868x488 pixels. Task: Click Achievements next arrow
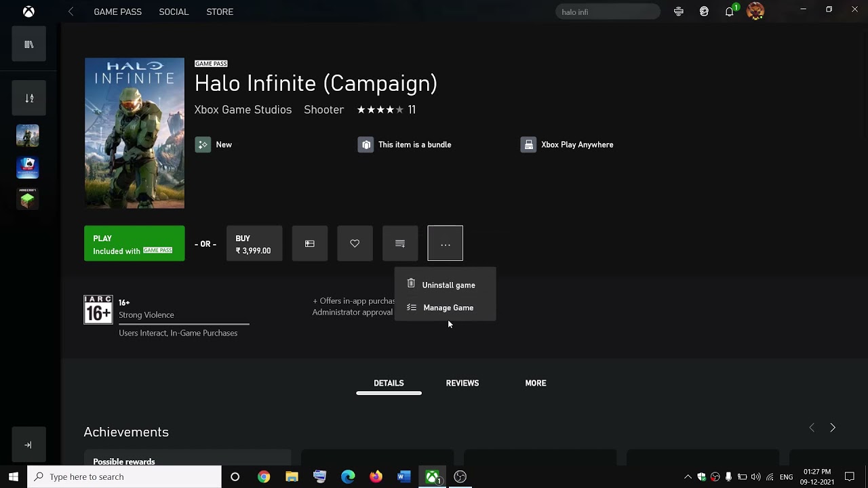click(833, 428)
